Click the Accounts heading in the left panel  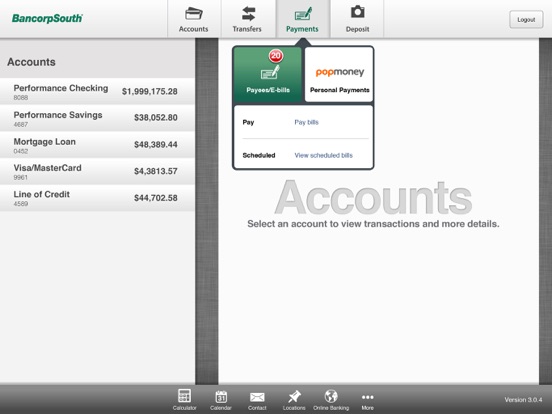click(31, 62)
